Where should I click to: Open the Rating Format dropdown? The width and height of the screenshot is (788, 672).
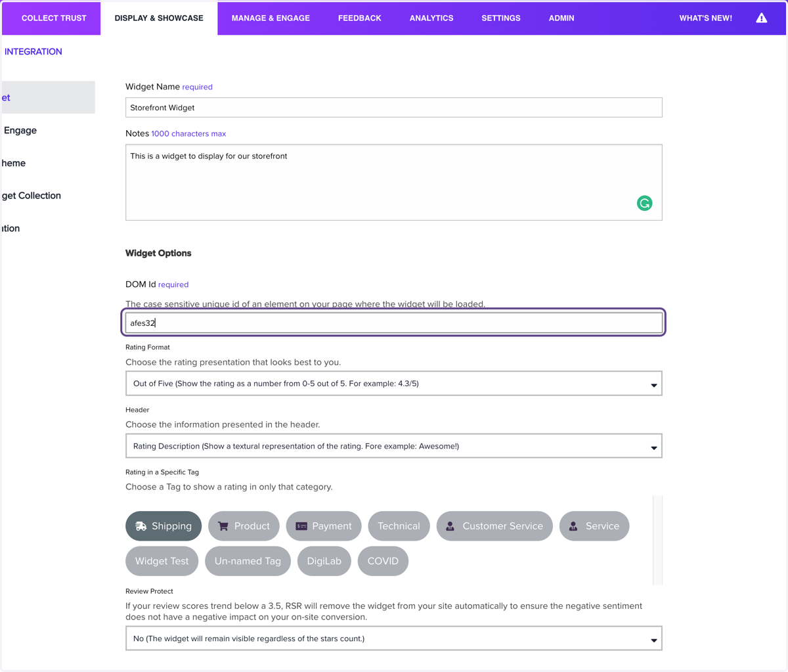393,384
